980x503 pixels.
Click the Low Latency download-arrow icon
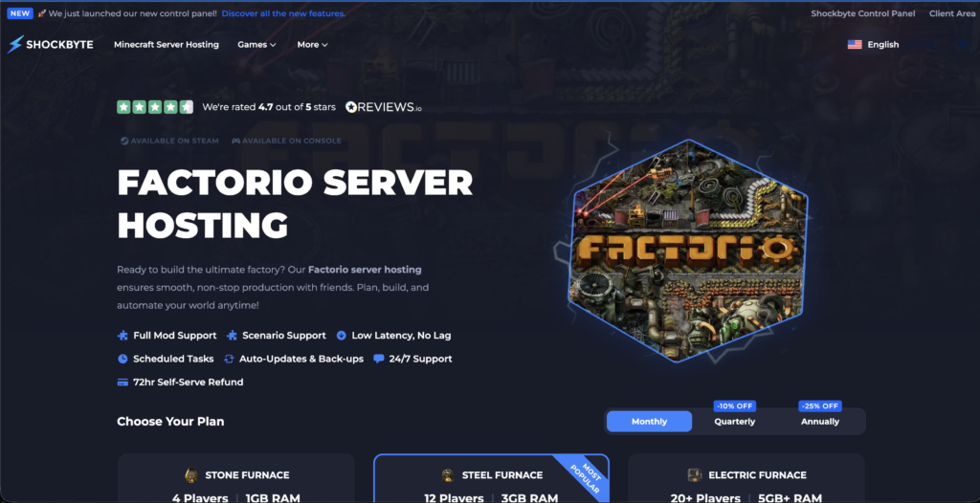click(342, 336)
